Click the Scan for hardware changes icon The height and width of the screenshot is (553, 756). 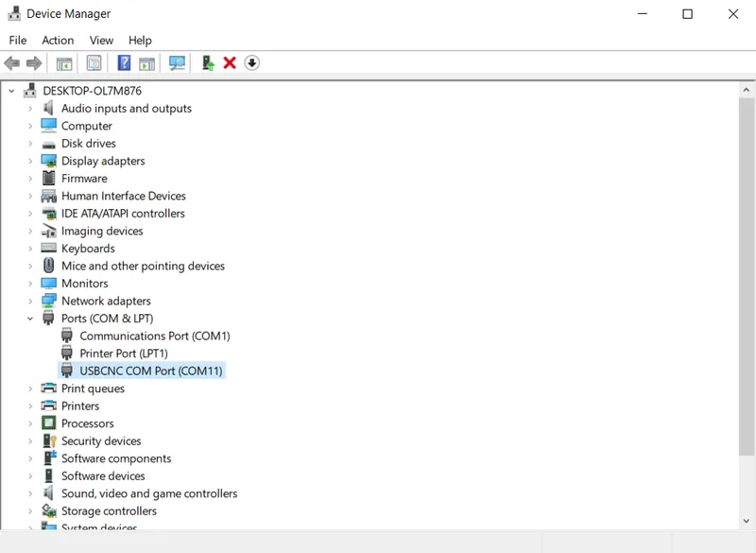[x=176, y=62]
